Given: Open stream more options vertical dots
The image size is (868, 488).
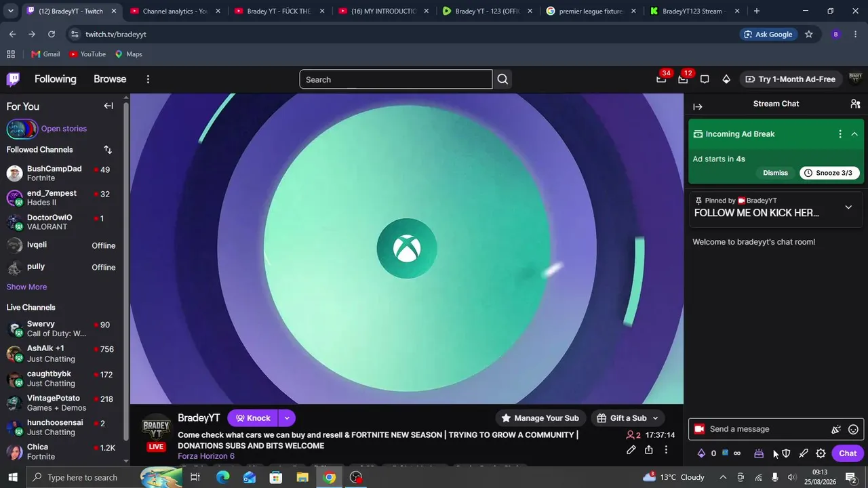Looking at the screenshot, I should click(667, 450).
